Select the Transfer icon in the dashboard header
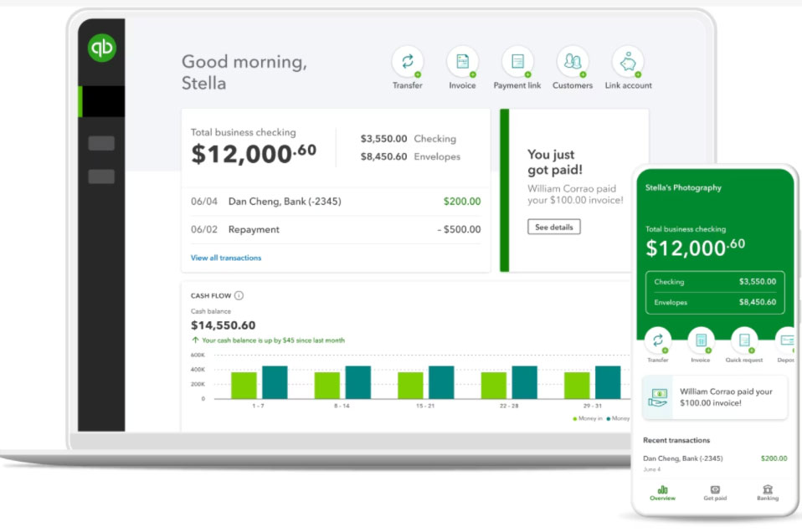The image size is (802, 532). (x=408, y=61)
